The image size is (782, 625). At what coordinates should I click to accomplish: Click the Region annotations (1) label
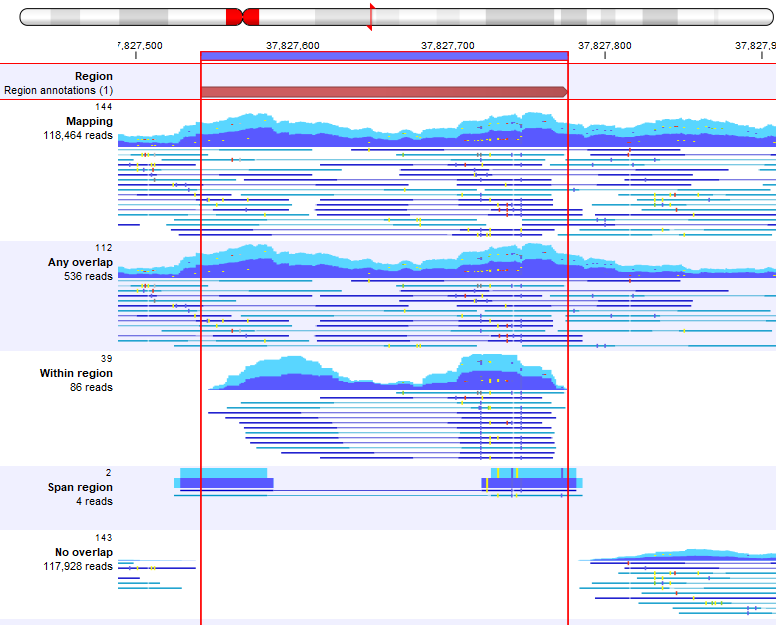click(58, 91)
